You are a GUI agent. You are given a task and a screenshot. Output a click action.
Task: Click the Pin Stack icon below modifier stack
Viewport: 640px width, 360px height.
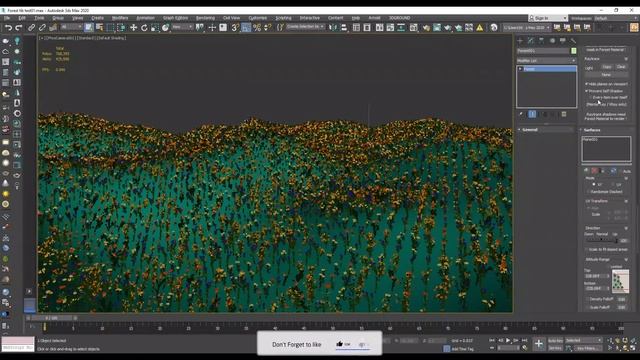tap(521, 115)
